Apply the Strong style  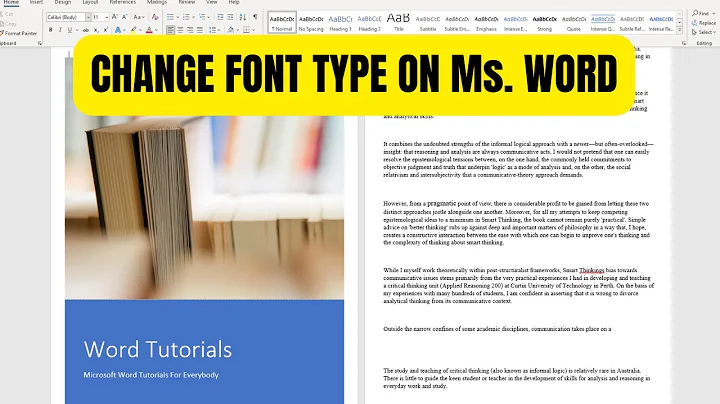545,22
